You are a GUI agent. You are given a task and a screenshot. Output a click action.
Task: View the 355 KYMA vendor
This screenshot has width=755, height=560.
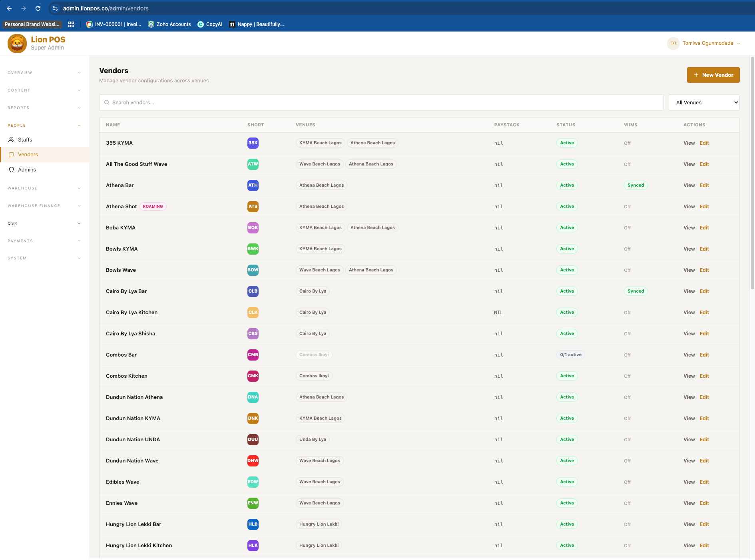689,143
